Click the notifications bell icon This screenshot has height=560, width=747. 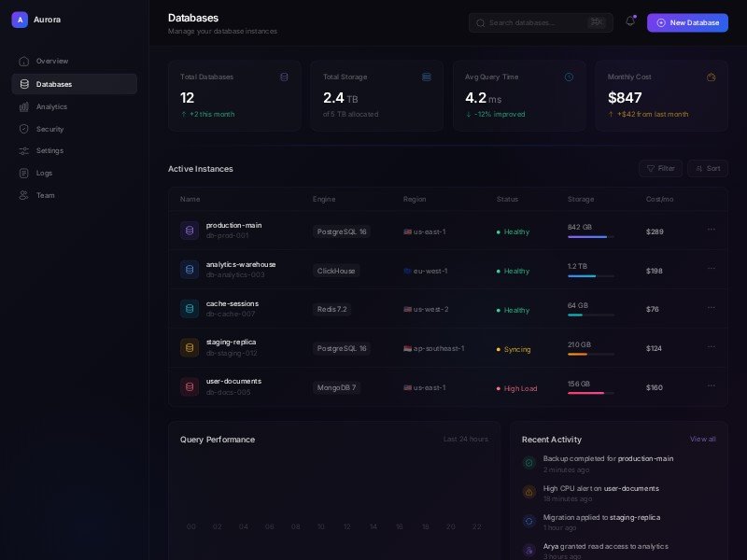click(630, 22)
